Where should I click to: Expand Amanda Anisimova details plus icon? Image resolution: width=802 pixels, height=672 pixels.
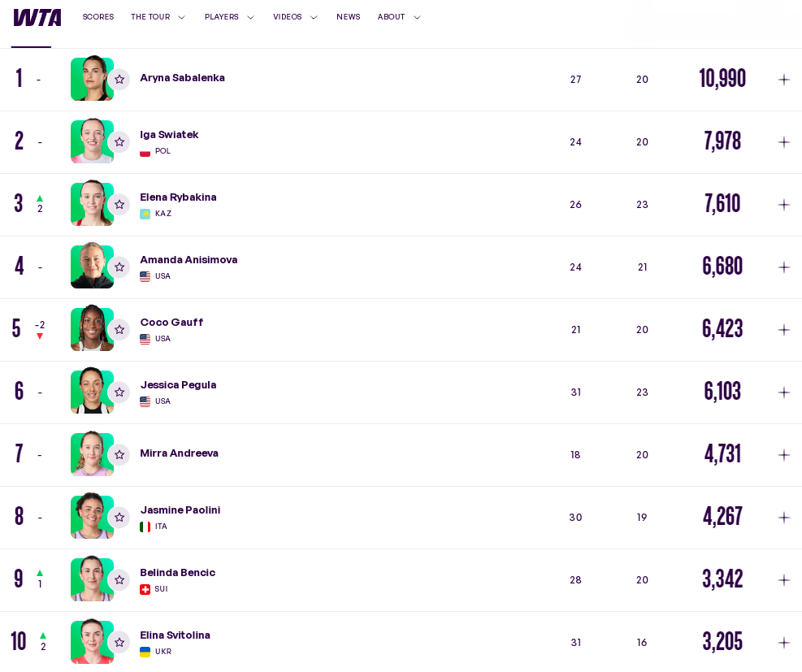[783, 267]
